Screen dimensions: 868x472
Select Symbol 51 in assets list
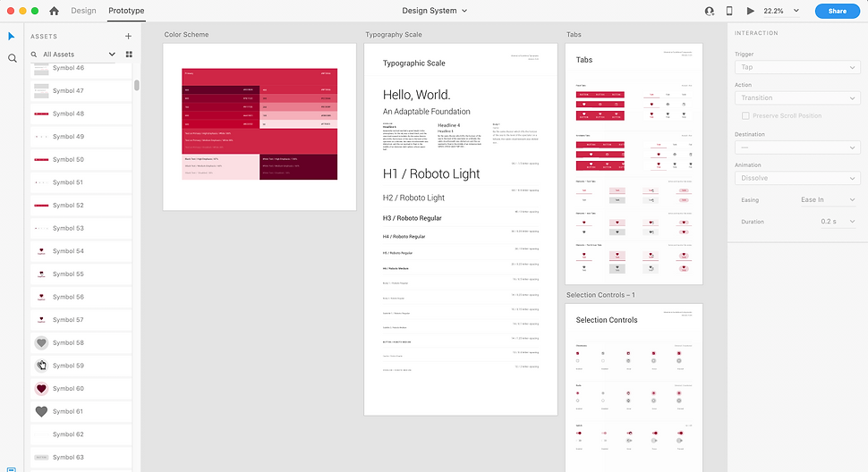pos(81,182)
